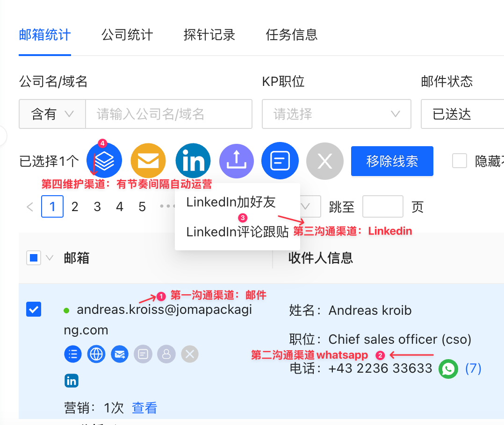Click the purple upload export icon

pos(237,161)
